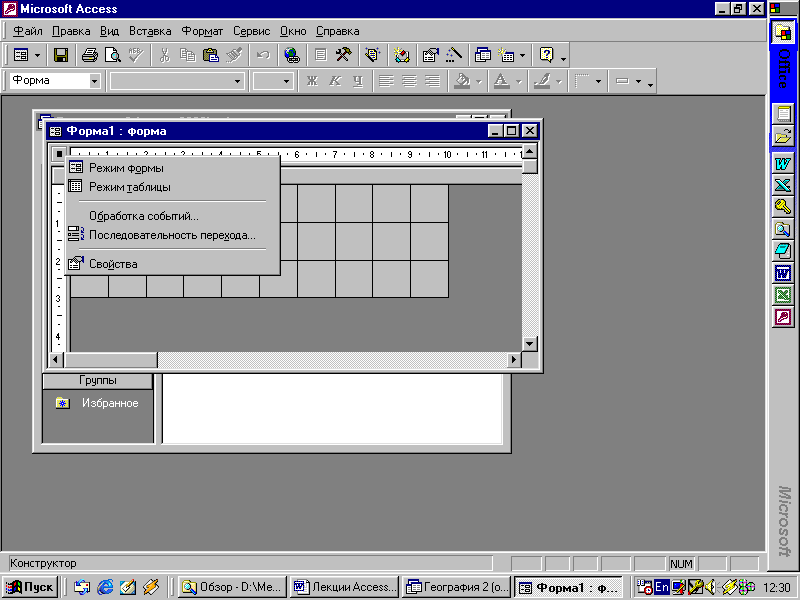Select Режим формы in context menu
Screen dimensions: 800x600
(173, 168)
